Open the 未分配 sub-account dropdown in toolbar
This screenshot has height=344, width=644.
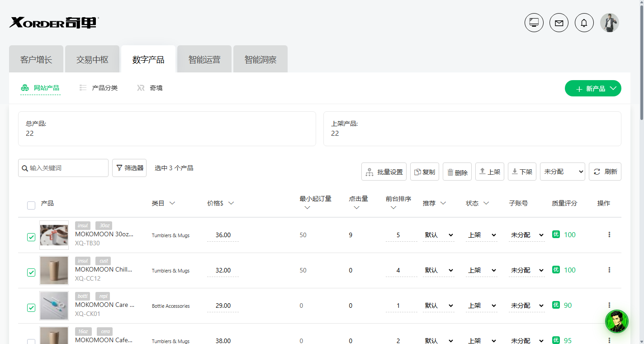(563, 172)
